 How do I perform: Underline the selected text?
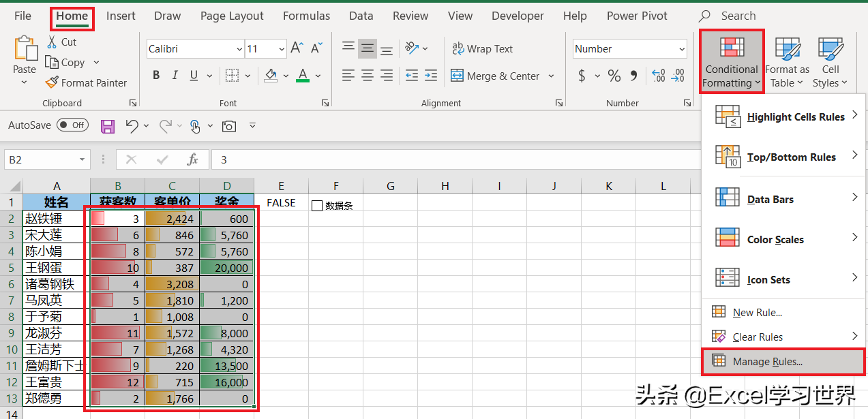[194, 76]
